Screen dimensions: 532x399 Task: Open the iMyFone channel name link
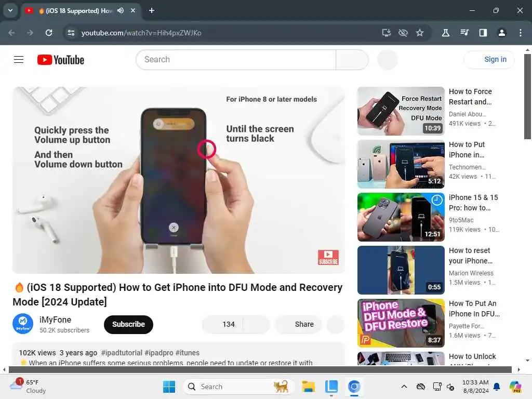(x=55, y=320)
